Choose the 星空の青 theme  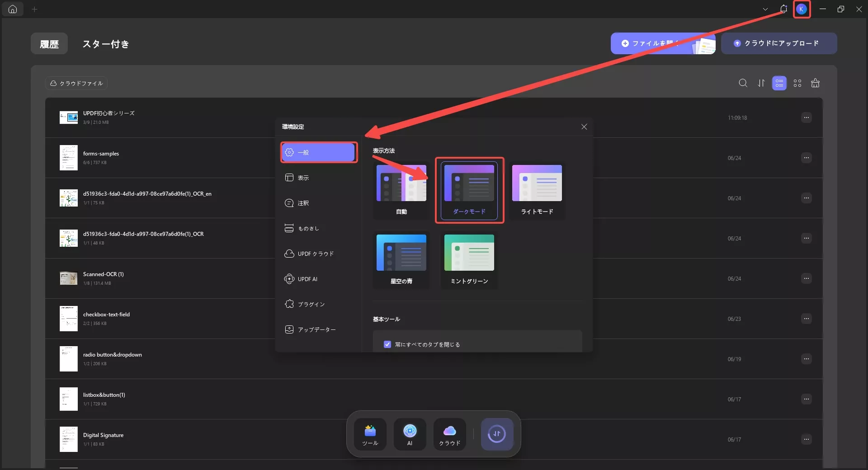(401, 260)
